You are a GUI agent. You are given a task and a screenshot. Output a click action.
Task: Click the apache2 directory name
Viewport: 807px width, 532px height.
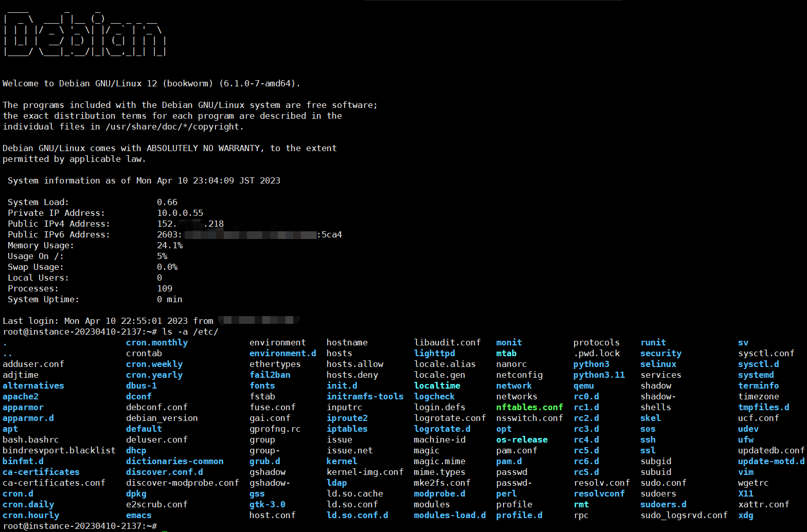21,396
